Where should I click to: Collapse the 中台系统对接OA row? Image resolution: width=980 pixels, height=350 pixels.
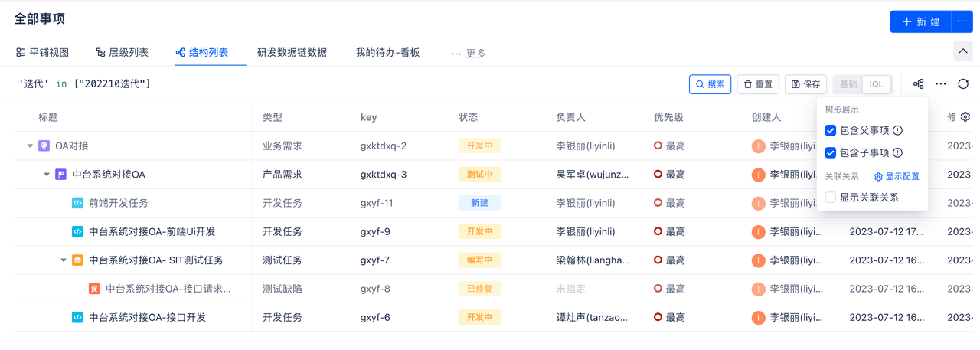point(47,175)
